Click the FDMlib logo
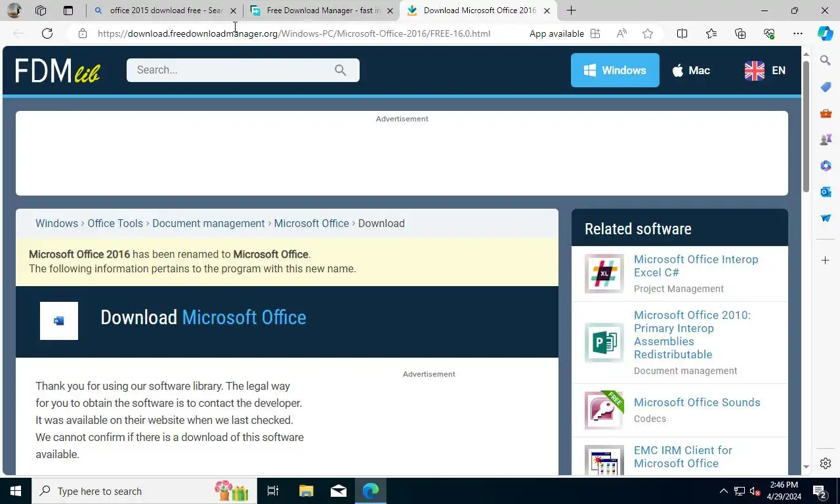Viewport: 840px width, 504px height. click(x=58, y=70)
